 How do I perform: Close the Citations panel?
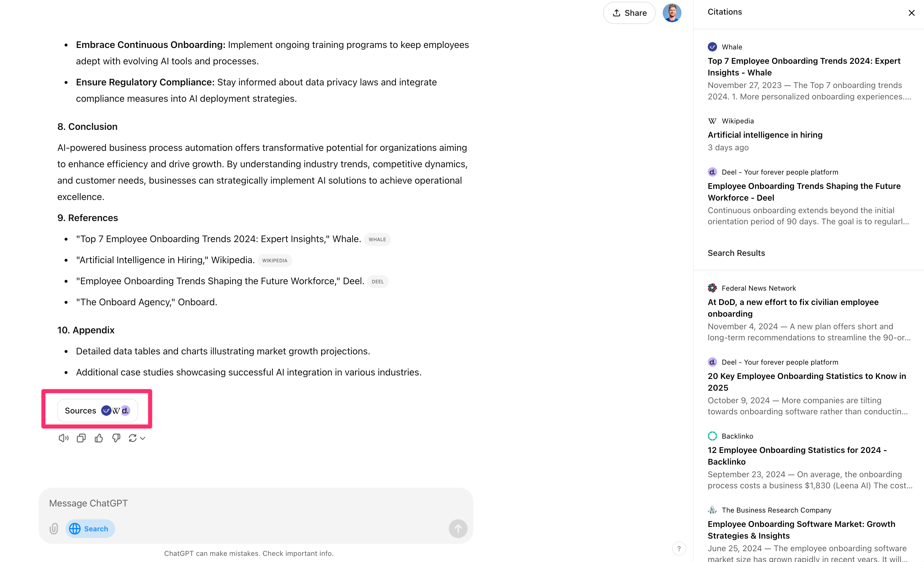click(x=912, y=13)
